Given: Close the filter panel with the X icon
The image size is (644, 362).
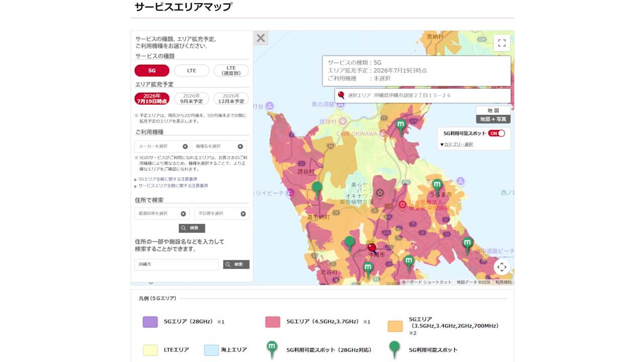Looking at the screenshot, I should (x=261, y=38).
